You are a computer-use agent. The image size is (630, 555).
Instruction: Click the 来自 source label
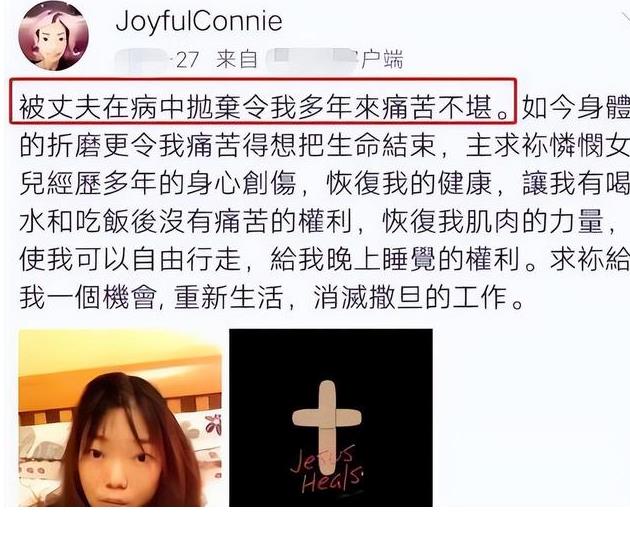[237, 59]
